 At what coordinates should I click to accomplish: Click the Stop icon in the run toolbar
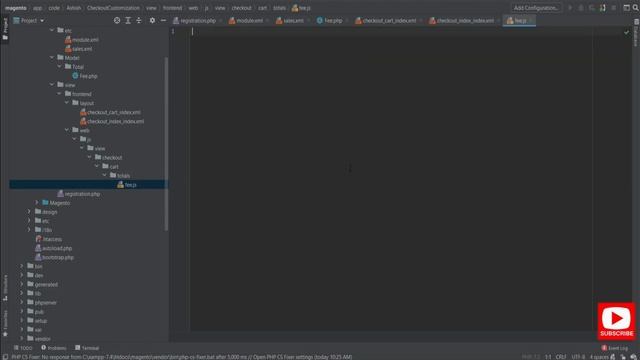click(x=613, y=8)
